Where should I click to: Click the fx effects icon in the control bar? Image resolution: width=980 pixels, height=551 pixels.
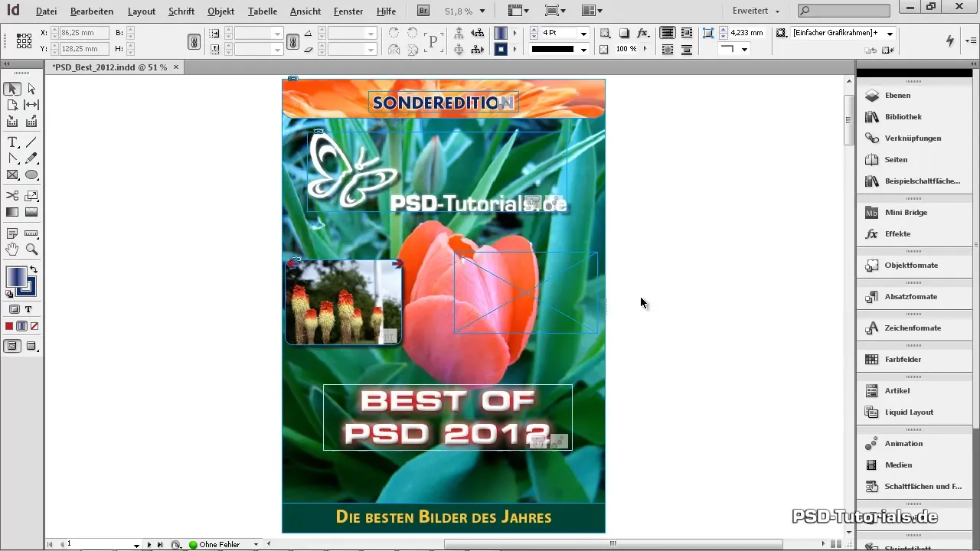644,34
